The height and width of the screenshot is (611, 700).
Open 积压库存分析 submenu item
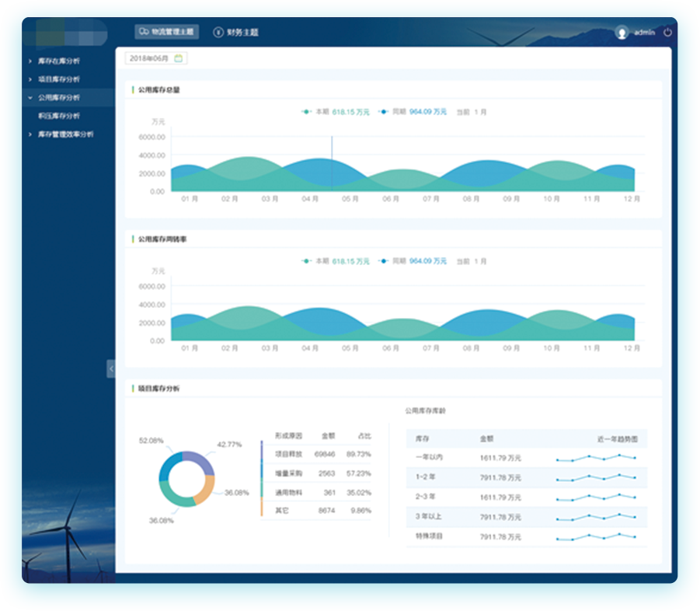click(x=59, y=116)
